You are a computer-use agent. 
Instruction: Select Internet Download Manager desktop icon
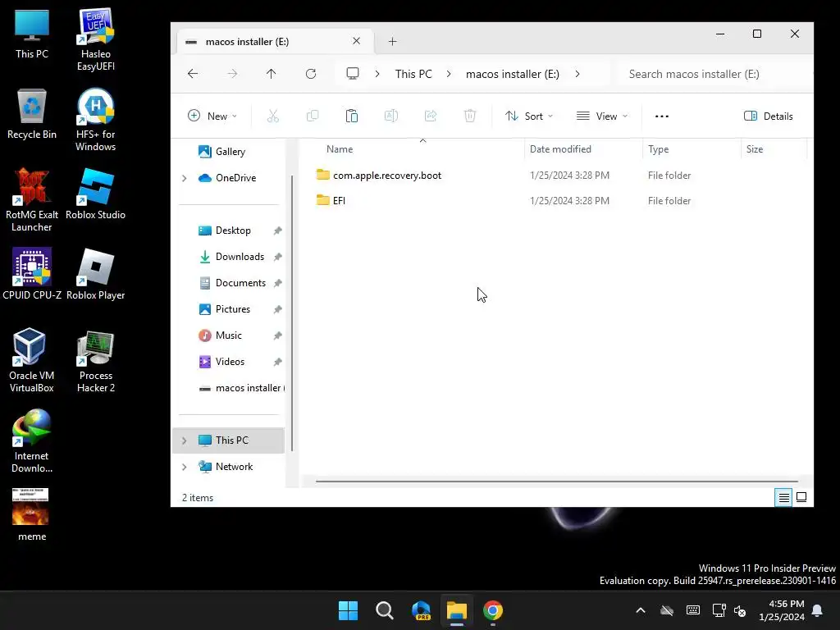pos(32,441)
